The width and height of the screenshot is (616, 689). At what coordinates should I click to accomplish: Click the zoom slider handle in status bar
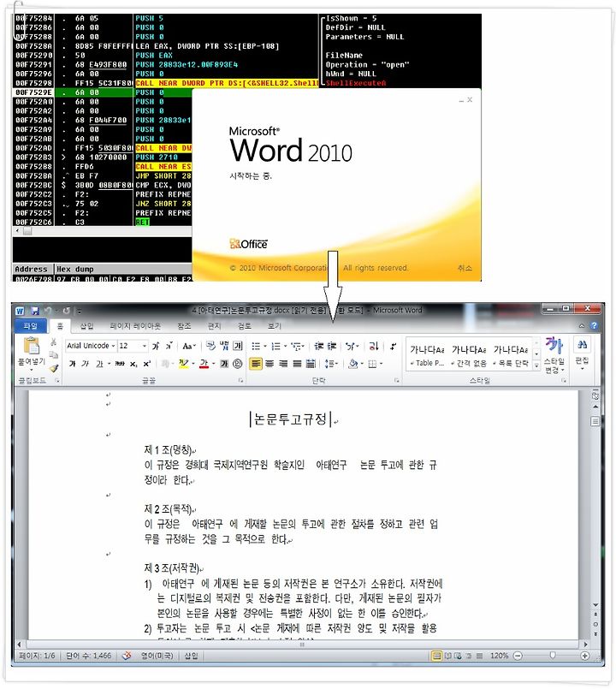click(x=553, y=656)
